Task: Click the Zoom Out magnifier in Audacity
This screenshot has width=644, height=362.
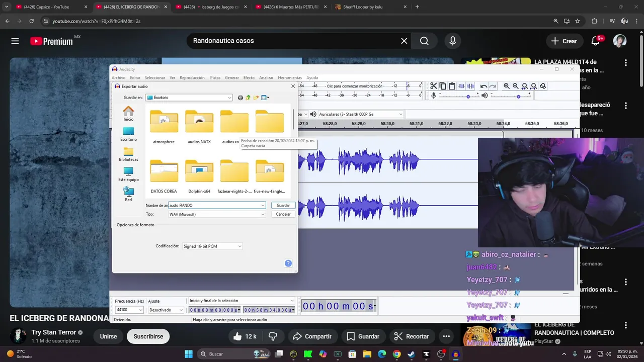Action: tap(516, 86)
